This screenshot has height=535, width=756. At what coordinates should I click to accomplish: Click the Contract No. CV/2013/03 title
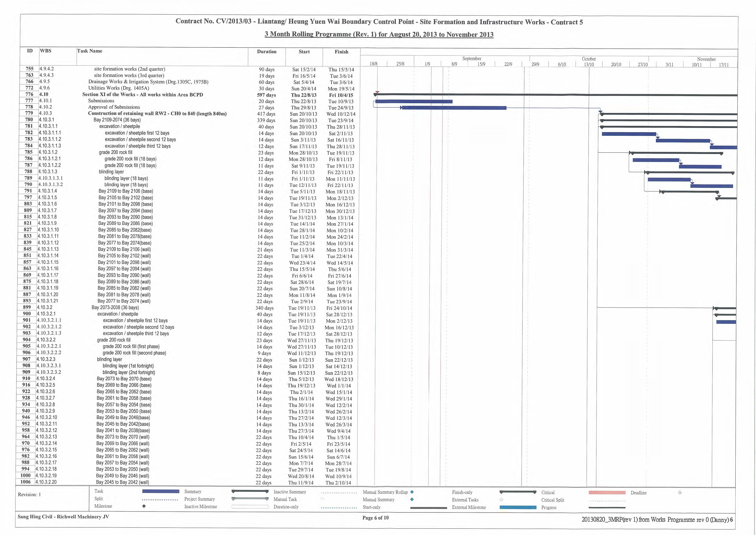(x=379, y=22)
